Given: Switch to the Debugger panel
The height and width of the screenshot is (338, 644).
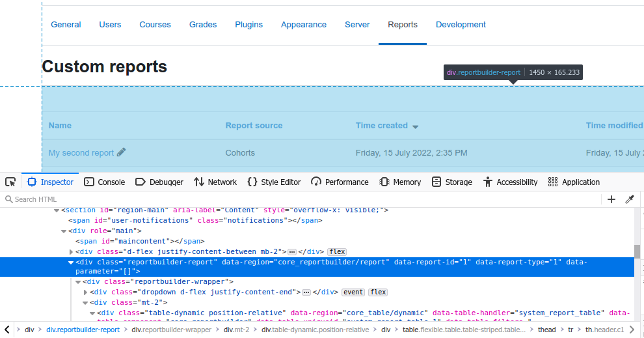Looking at the screenshot, I should point(159,182).
